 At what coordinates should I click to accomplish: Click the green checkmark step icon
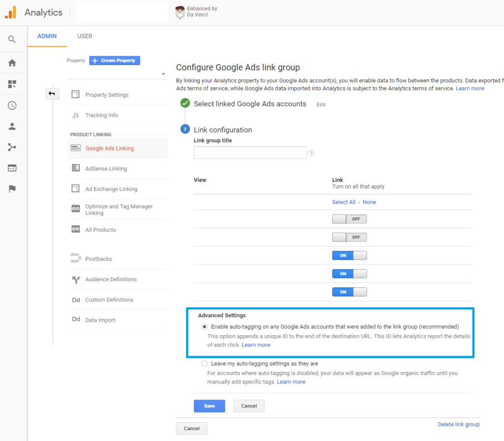tap(185, 103)
